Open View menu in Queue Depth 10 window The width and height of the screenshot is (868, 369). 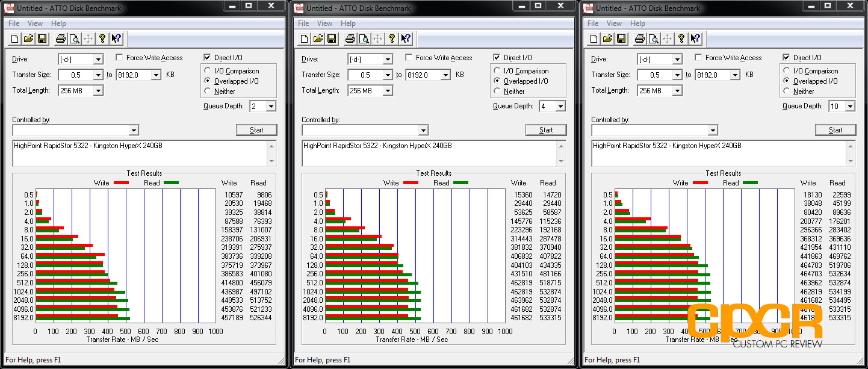pyautogui.click(x=614, y=23)
